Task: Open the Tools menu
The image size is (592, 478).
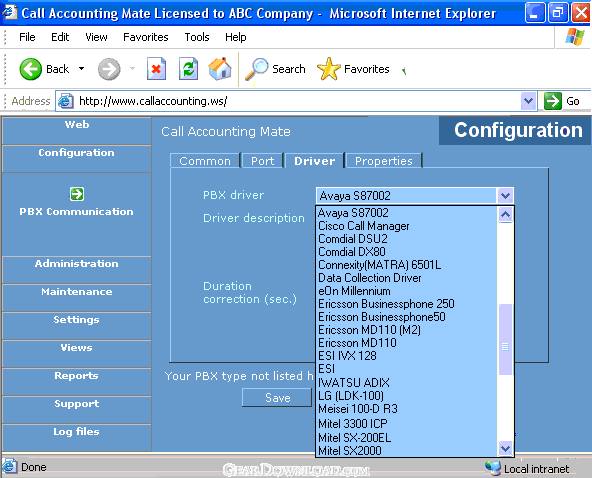Action: pos(197,37)
